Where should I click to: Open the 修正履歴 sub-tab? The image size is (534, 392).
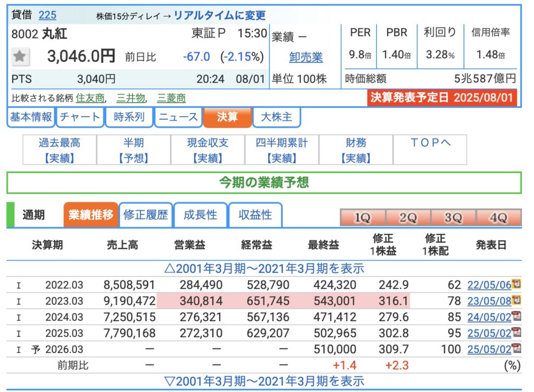tap(145, 215)
